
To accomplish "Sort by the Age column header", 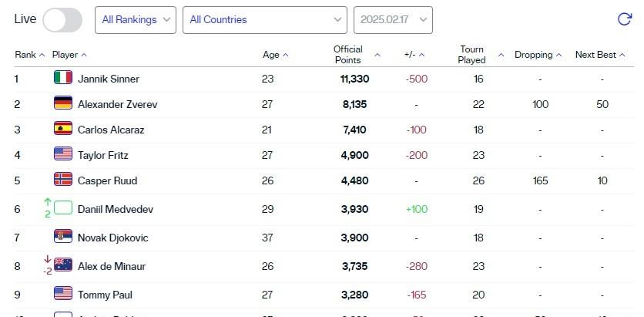I will pos(276,55).
